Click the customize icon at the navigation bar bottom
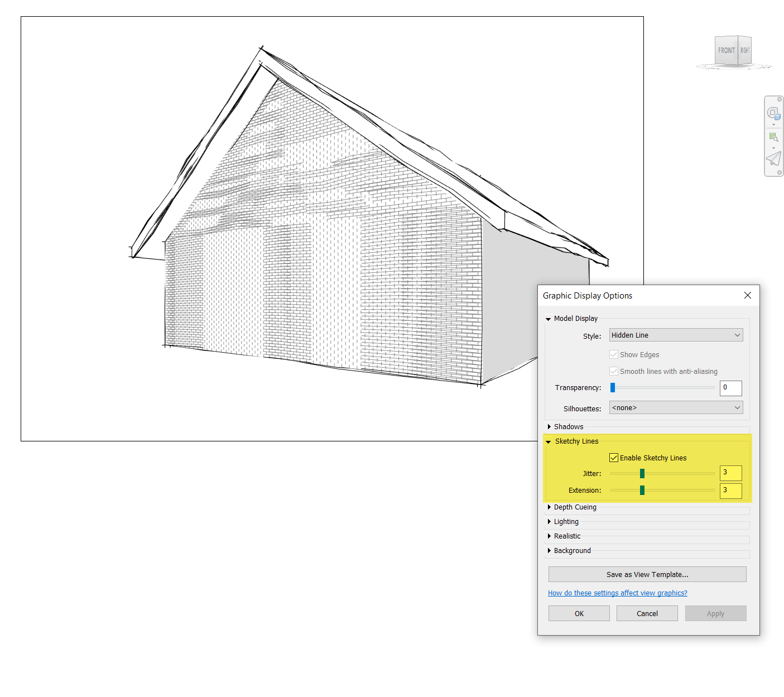This screenshot has height=697, width=784. 779,172
